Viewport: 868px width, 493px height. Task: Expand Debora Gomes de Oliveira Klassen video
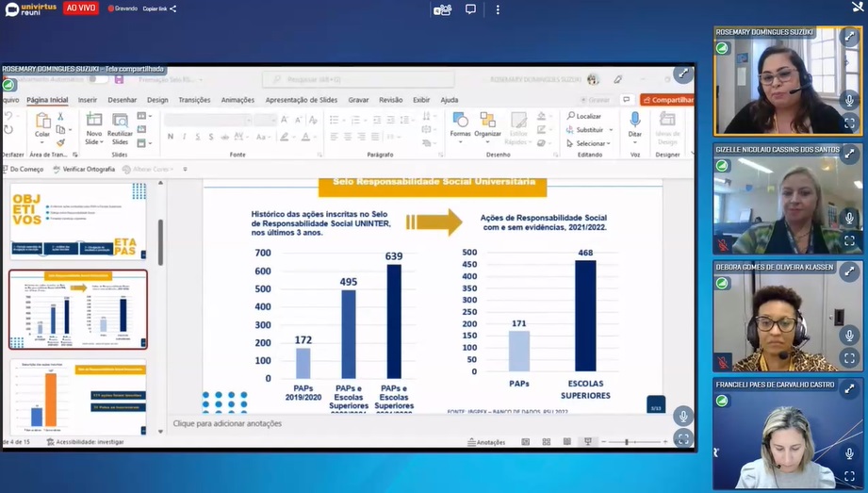tap(849, 271)
